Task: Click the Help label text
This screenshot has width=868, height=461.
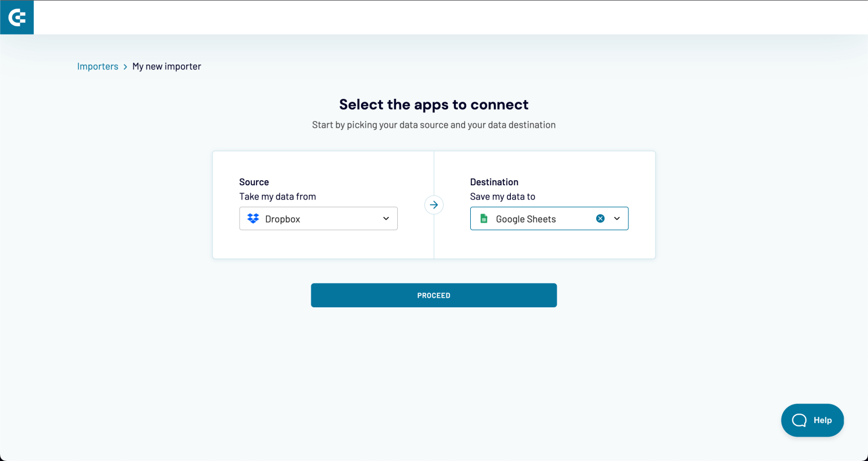Action: click(x=823, y=420)
